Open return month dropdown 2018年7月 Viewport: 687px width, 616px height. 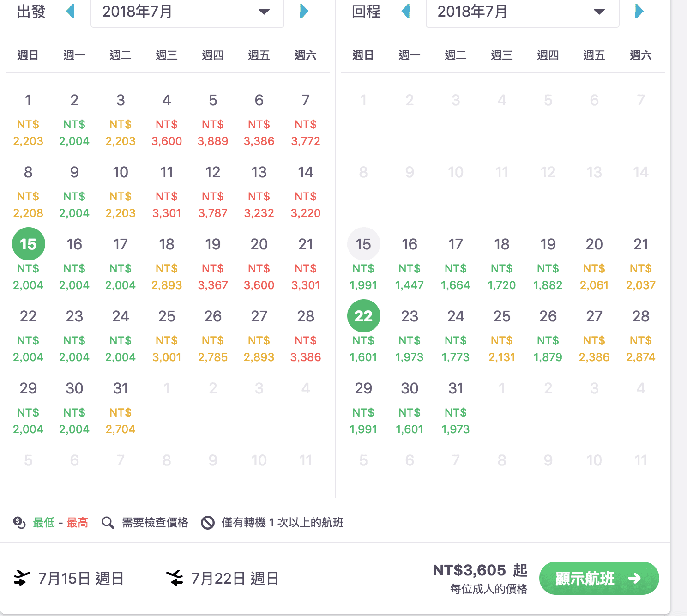[x=522, y=12]
